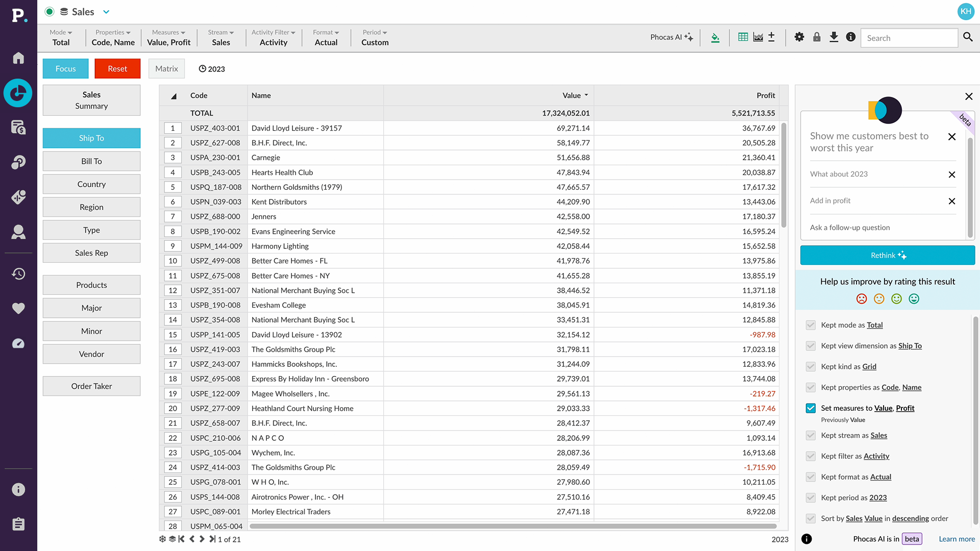
Task: Click inside the Search field
Action: point(909,38)
